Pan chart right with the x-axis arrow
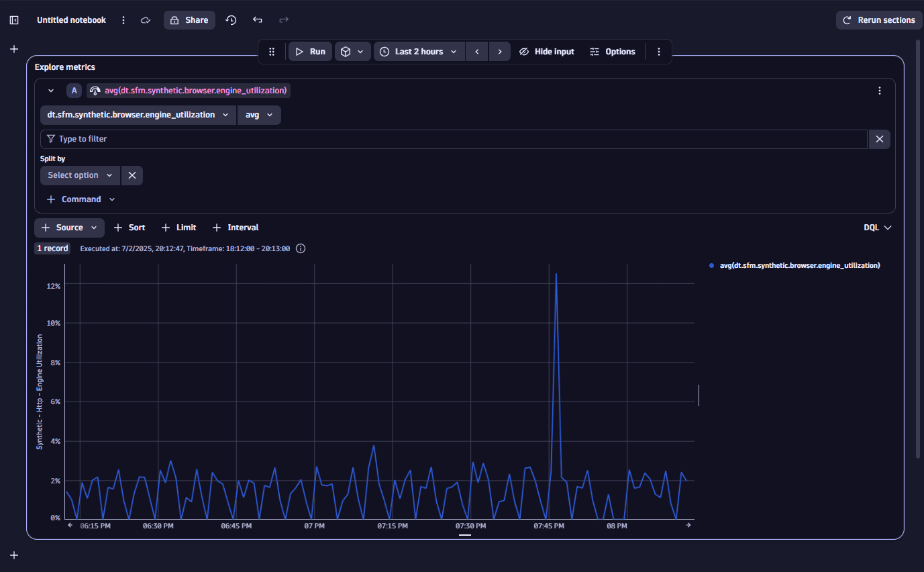This screenshot has width=924, height=572. point(688,526)
